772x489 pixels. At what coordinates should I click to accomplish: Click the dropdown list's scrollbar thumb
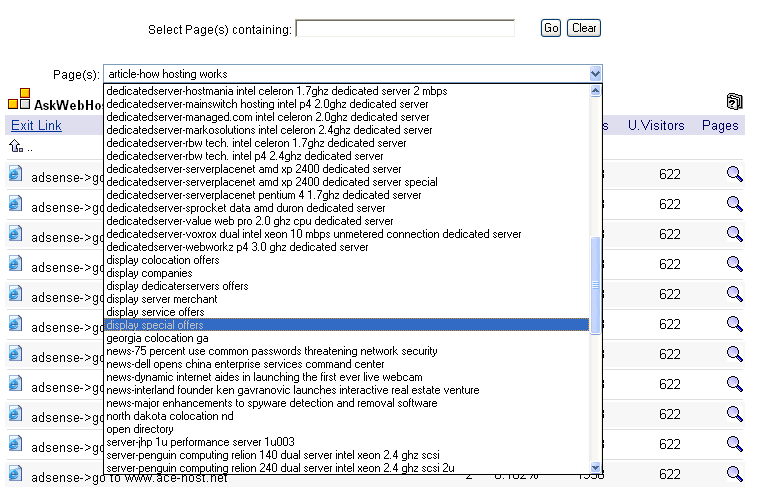click(596, 285)
